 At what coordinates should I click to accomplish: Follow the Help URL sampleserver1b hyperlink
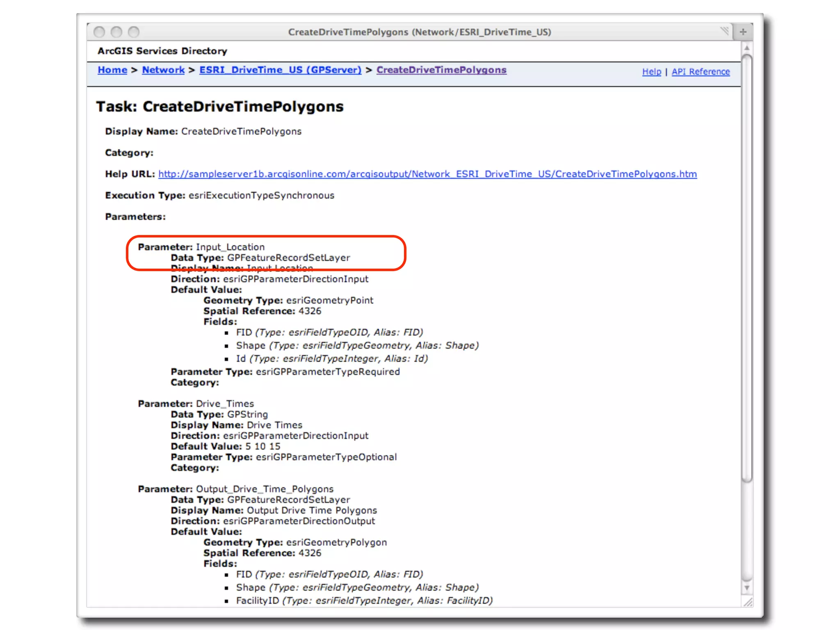click(x=427, y=174)
